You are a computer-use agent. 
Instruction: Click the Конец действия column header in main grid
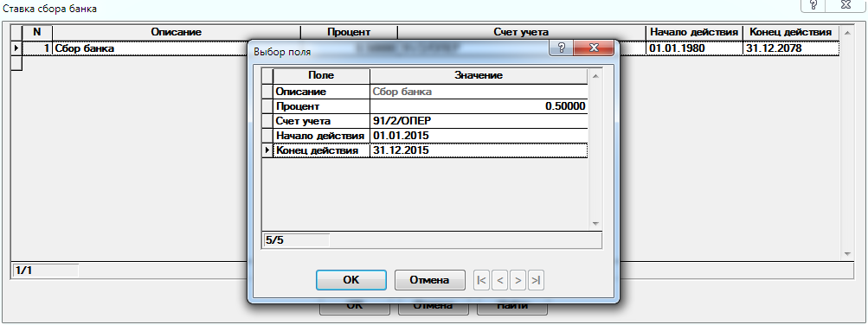tap(790, 33)
